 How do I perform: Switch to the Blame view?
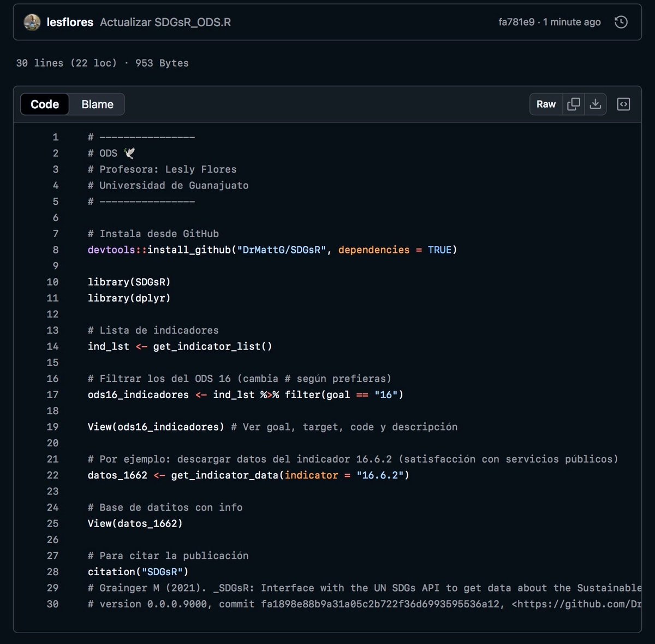97,104
